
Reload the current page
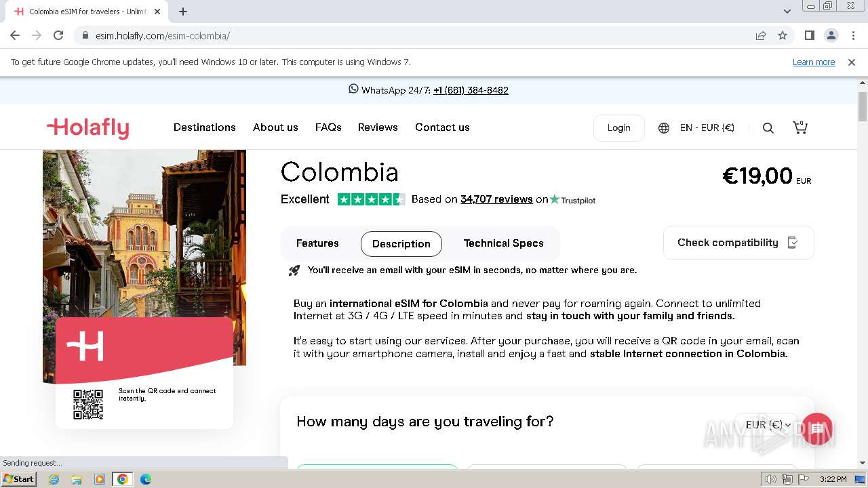click(58, 35)
